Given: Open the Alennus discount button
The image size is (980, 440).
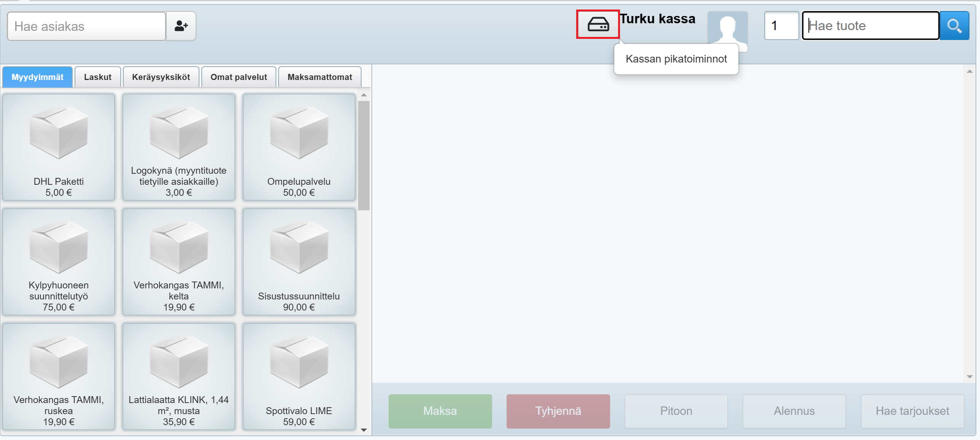Looking at the screenshot, I should click(794, 411).
